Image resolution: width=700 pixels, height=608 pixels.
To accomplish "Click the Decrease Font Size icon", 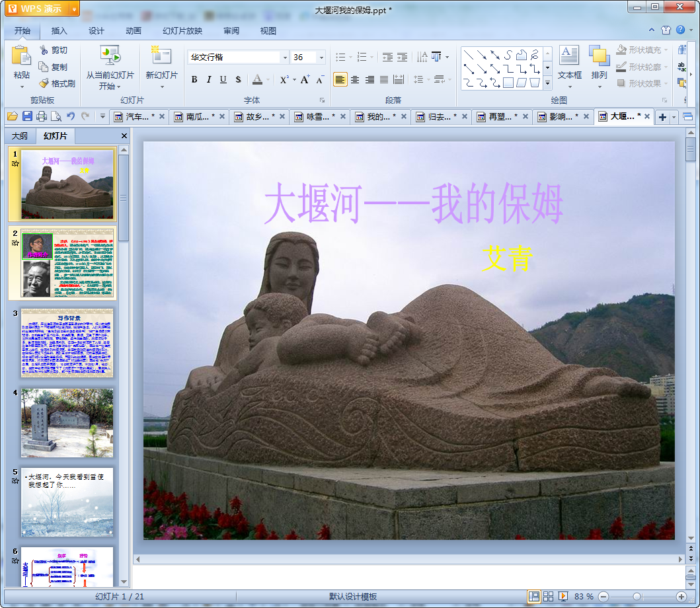I will pos(320,79).
